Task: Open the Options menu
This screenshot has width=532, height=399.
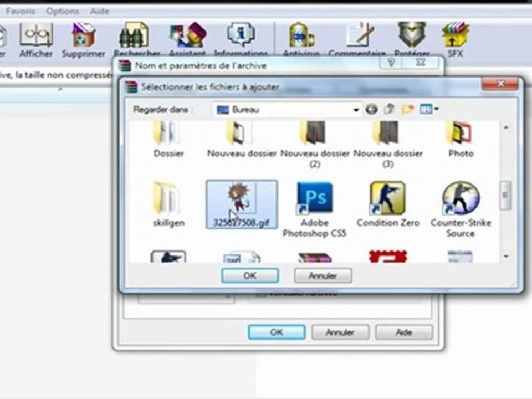Action: coord(63,11)
